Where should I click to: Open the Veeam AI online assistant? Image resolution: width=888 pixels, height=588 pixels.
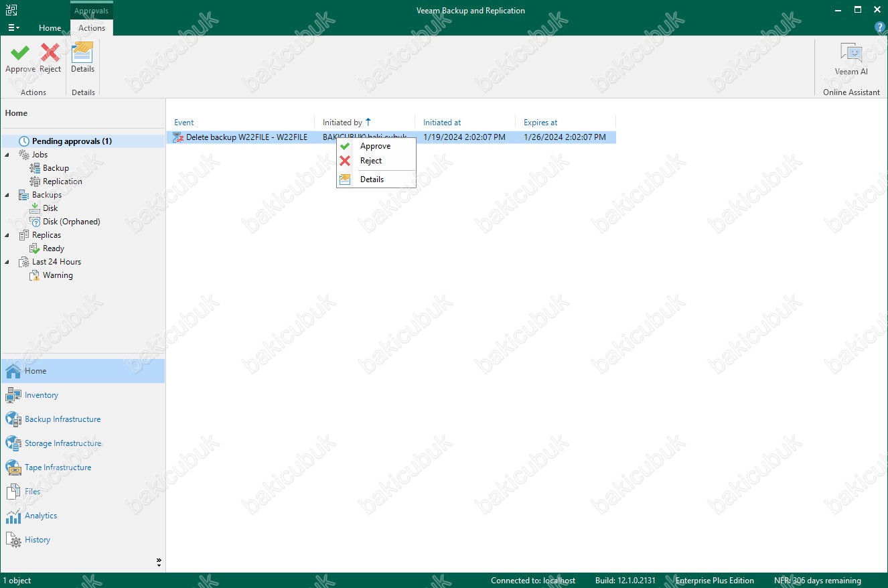point(850,59)
